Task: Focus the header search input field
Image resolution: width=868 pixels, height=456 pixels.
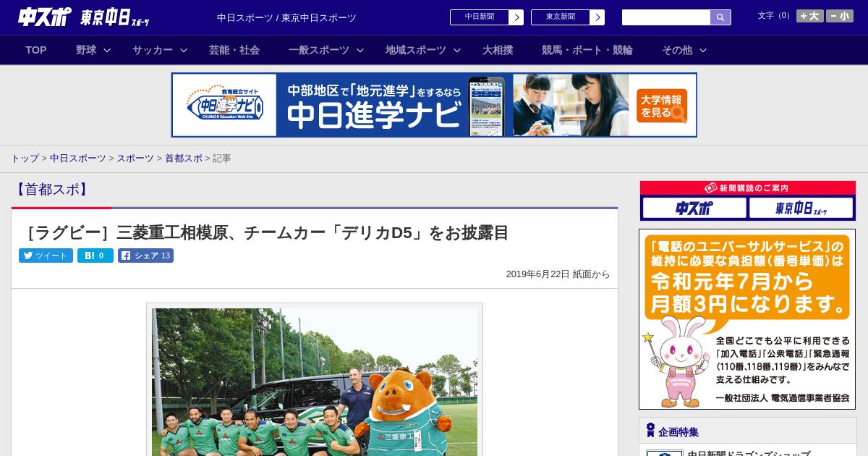Action: point(666,17)
